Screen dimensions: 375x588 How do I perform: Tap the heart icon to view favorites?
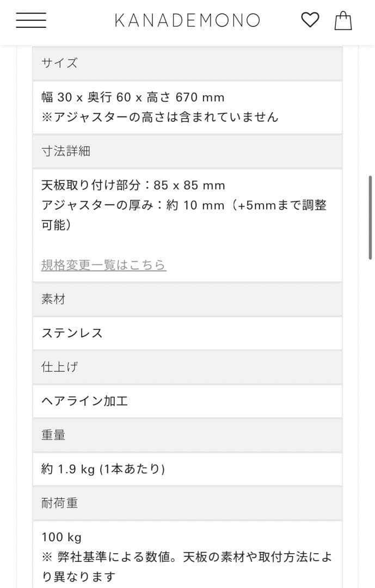[x=310, y=20]
